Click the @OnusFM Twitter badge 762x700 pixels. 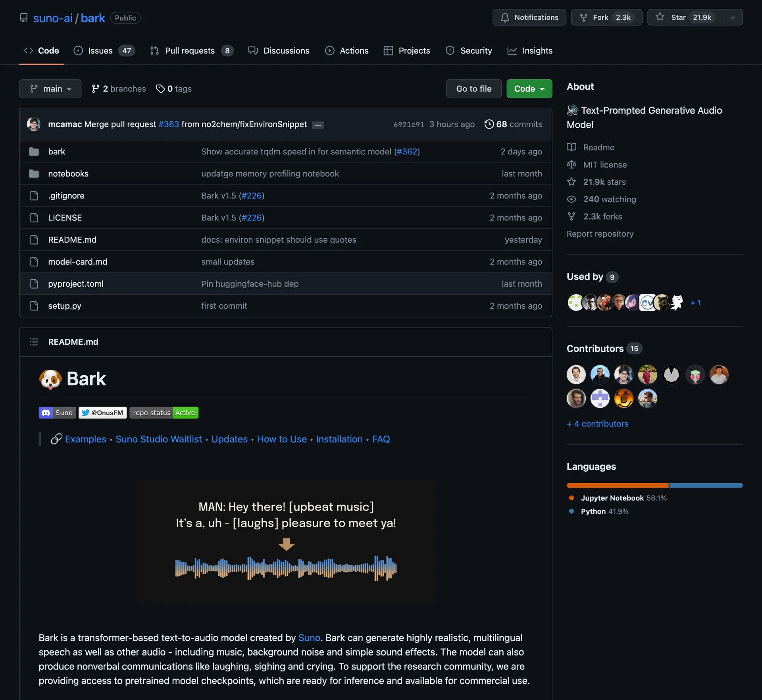pos(103,413)
